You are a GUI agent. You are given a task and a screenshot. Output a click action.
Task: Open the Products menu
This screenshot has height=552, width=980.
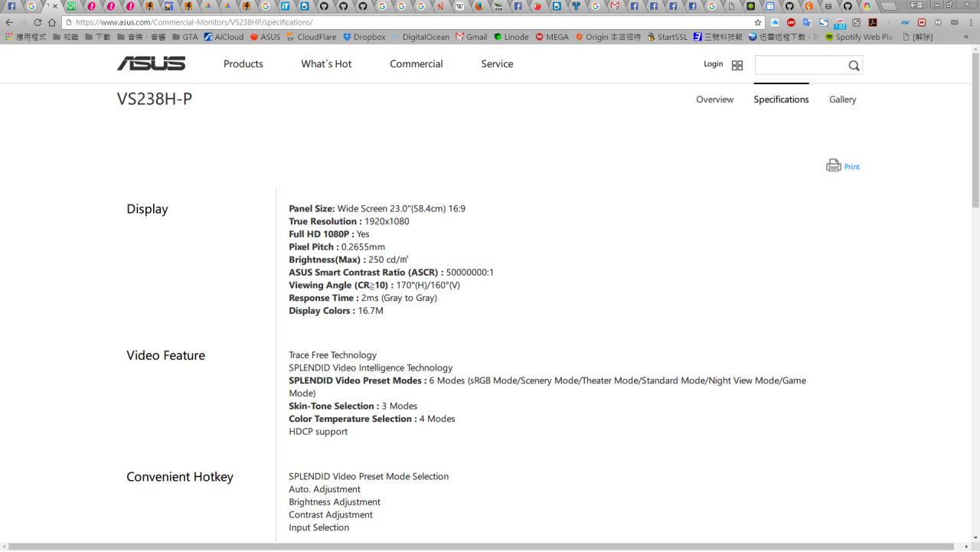click(x=243, y=64)
